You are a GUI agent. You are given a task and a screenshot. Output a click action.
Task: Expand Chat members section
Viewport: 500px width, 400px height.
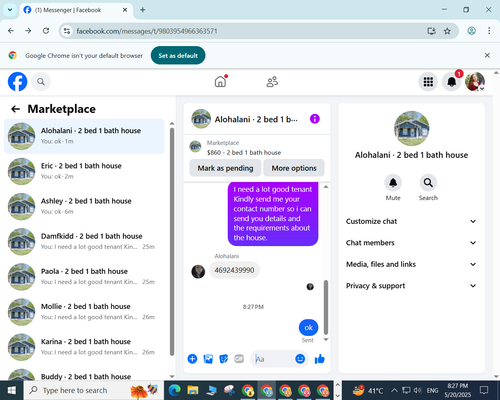tap(411, 243)
